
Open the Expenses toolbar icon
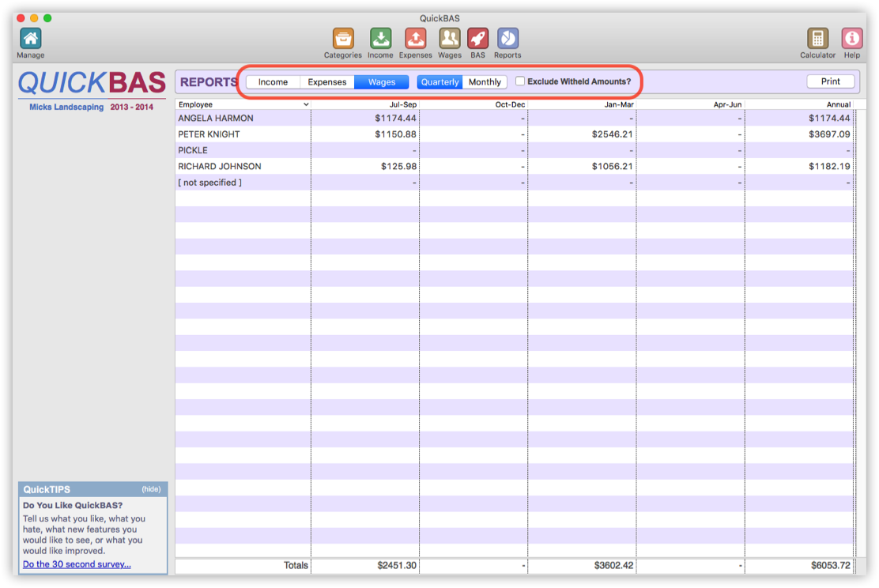pyautogui.click(x=415, y=38)
